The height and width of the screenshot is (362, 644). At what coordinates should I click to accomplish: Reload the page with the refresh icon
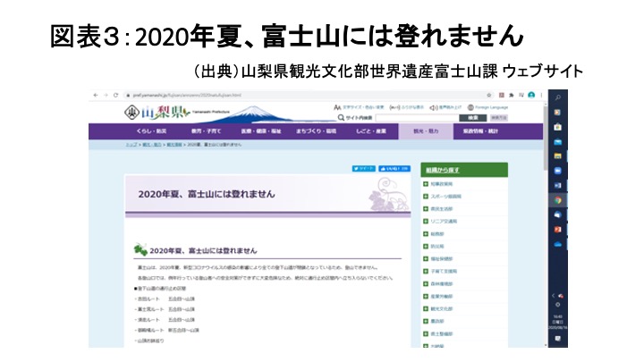click(115, 95)
